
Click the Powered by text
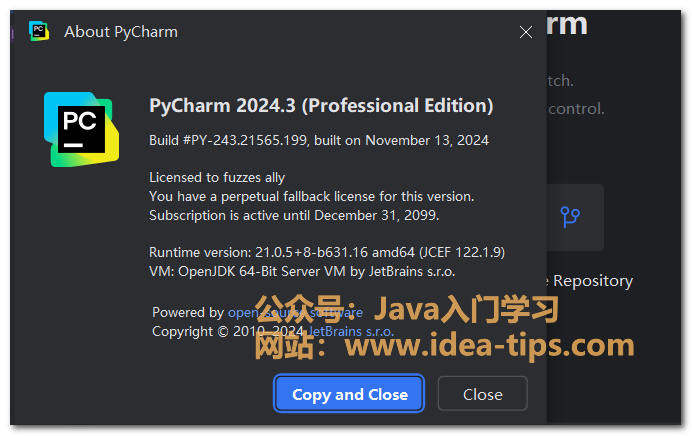(188, 312)
